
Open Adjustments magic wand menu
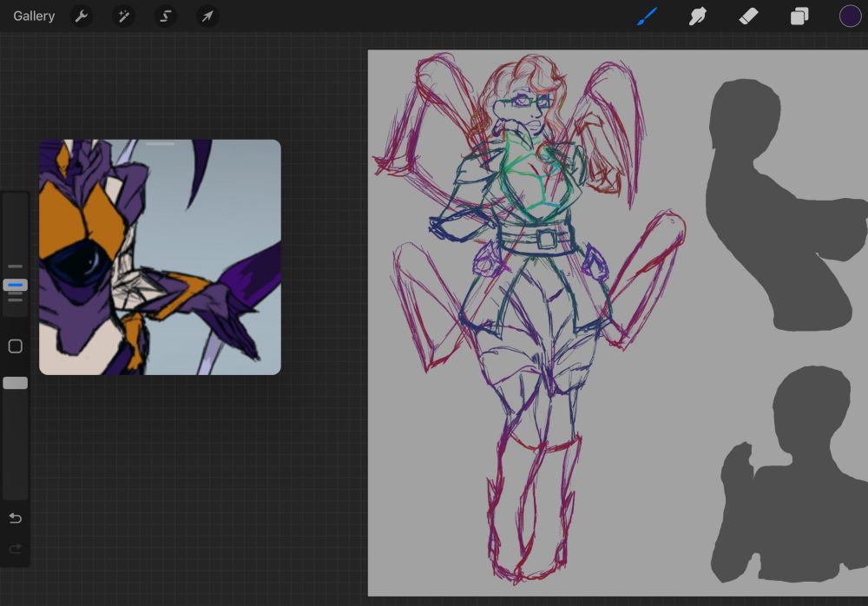tap(124, 16)
